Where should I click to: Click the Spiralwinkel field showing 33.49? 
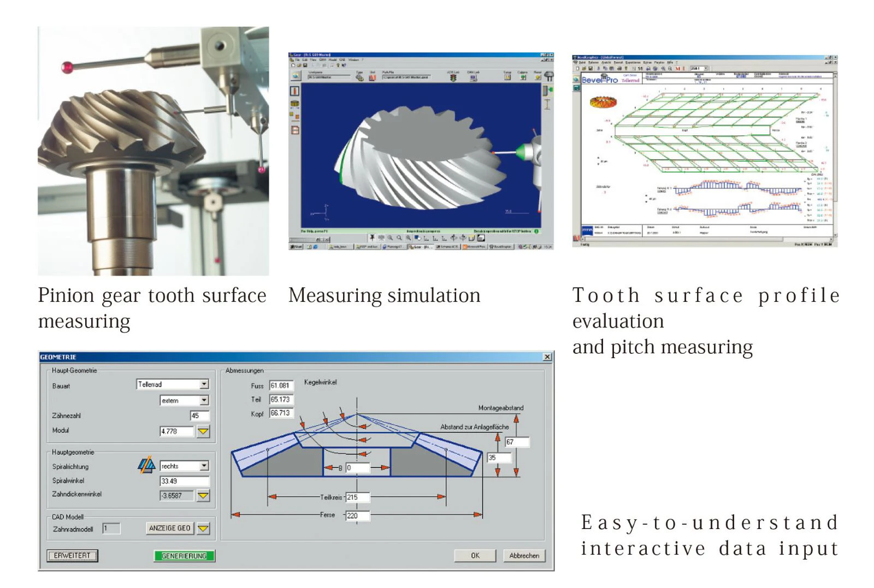click(184, 482)
